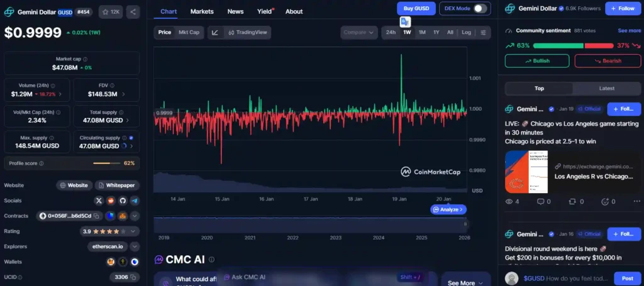Click the first orange wallet icon
644x286 pixels.
coord(111,261)
